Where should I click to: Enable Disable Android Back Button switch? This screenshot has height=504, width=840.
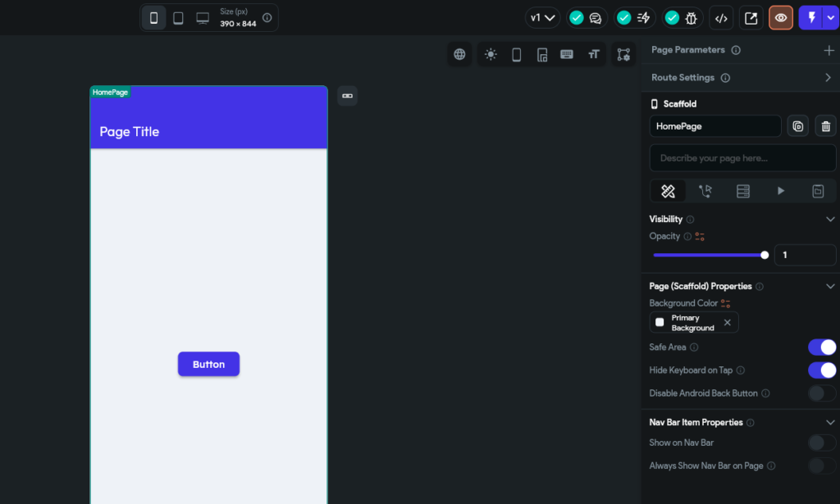coord(822,393)
